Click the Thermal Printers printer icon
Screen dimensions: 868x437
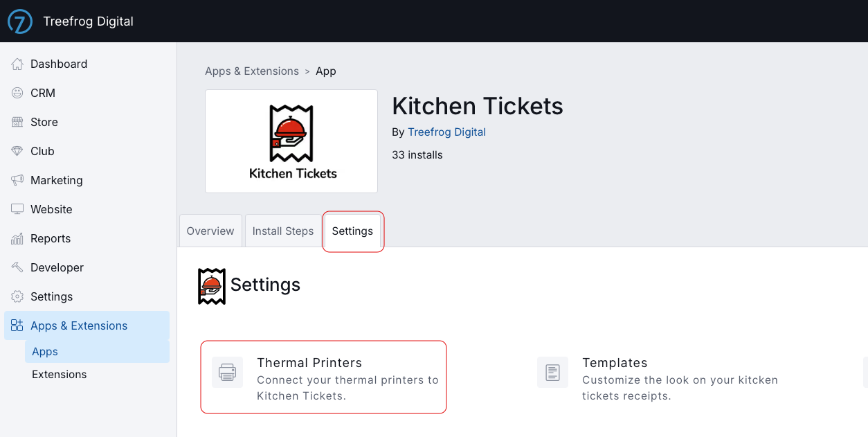(227, 373)
